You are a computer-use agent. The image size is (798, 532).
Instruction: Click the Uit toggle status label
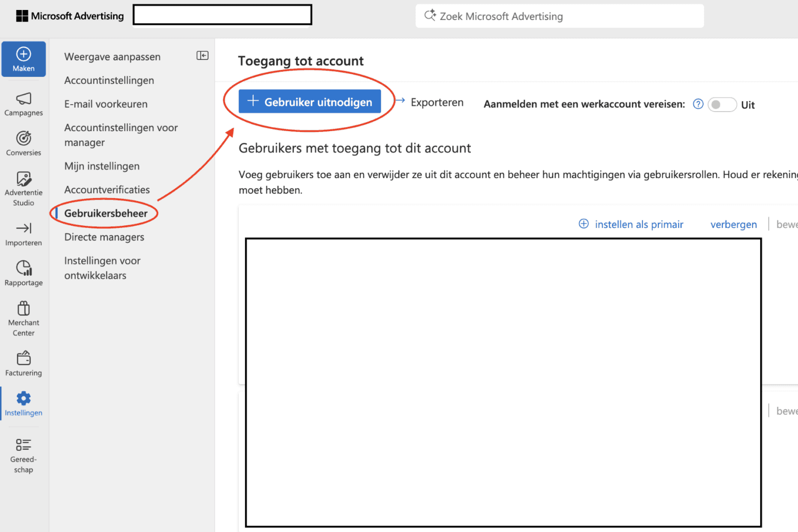[748, 105]
